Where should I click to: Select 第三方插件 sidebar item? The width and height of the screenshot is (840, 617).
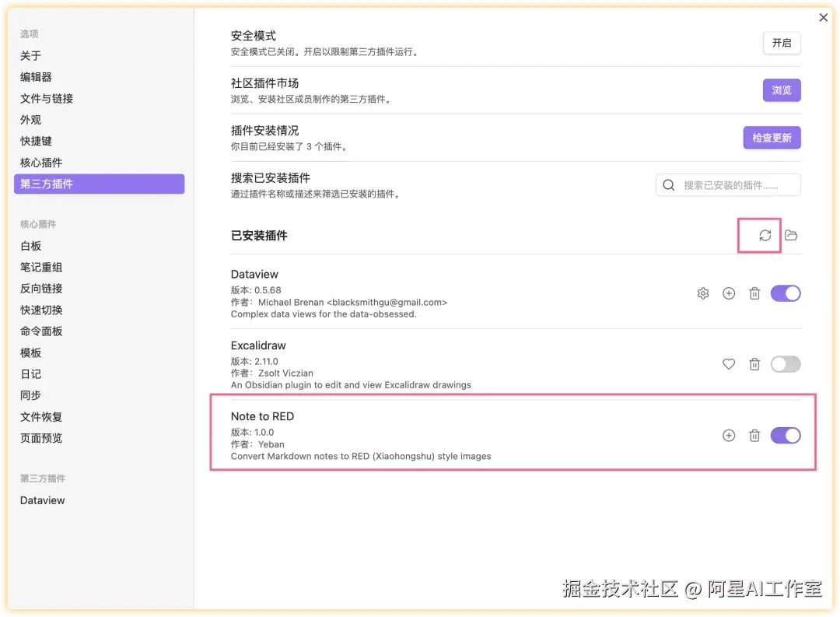click(99, 184)
